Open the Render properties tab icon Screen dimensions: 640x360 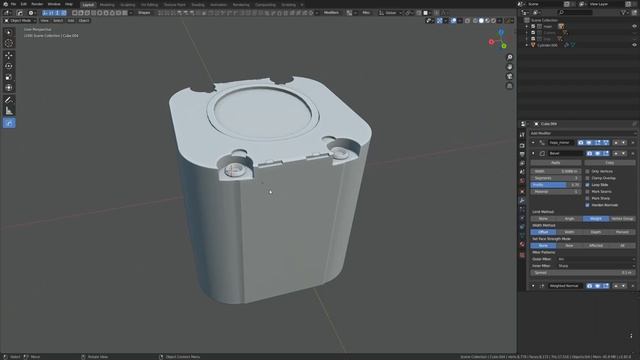click(x=522, y=145)
